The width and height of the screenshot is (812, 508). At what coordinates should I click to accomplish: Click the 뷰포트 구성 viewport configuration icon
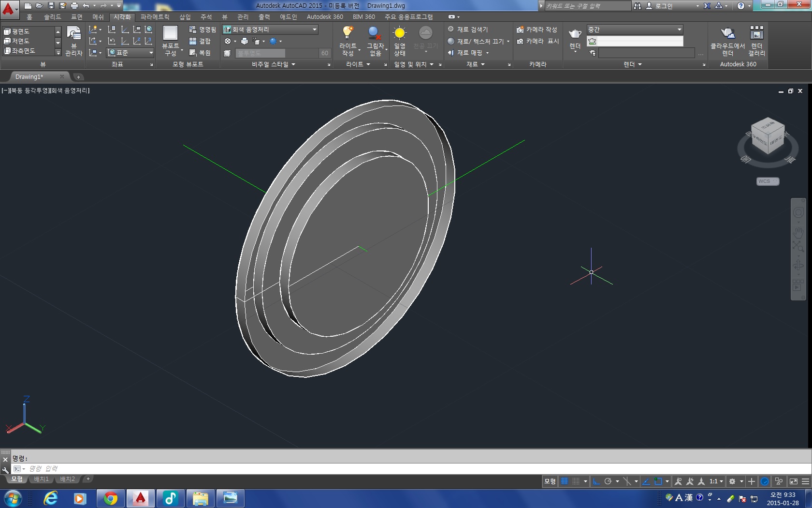(x=170, y=33)
